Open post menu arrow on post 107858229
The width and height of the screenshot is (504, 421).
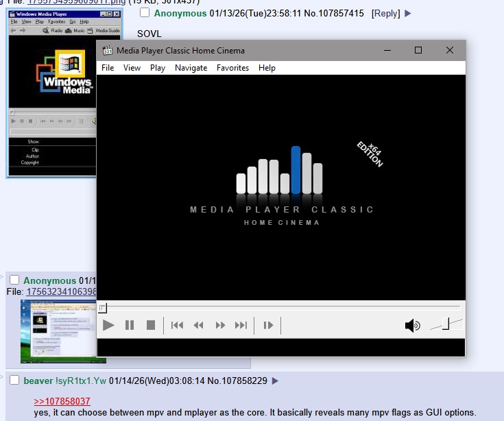tap(275, 381)
